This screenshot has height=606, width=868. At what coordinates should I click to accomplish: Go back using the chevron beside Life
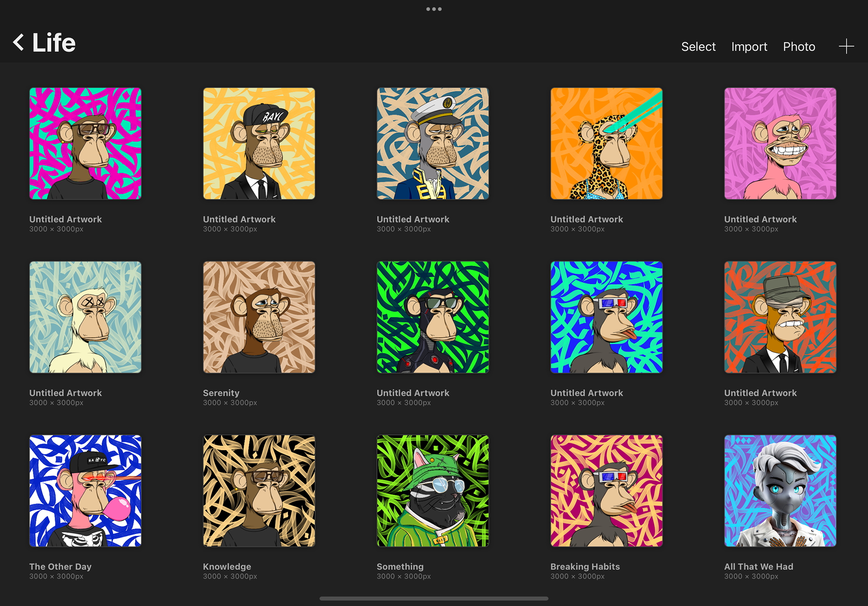[x=18, y=42]
